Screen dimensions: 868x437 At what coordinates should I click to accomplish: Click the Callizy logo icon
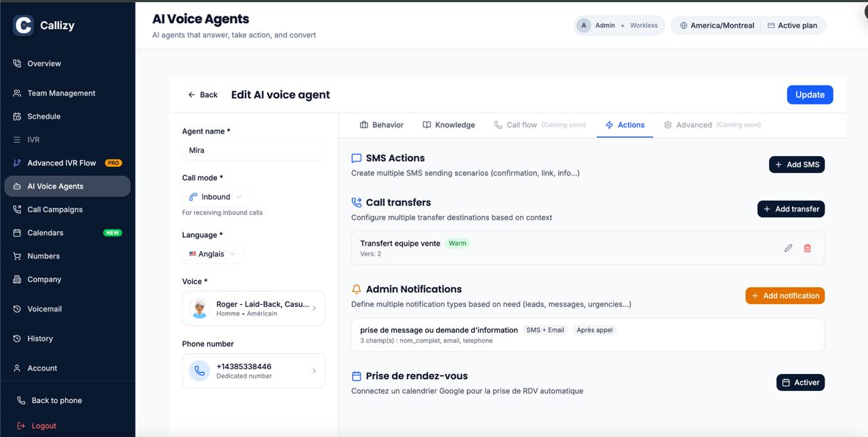pyautogui.click(x=23, y=26)
